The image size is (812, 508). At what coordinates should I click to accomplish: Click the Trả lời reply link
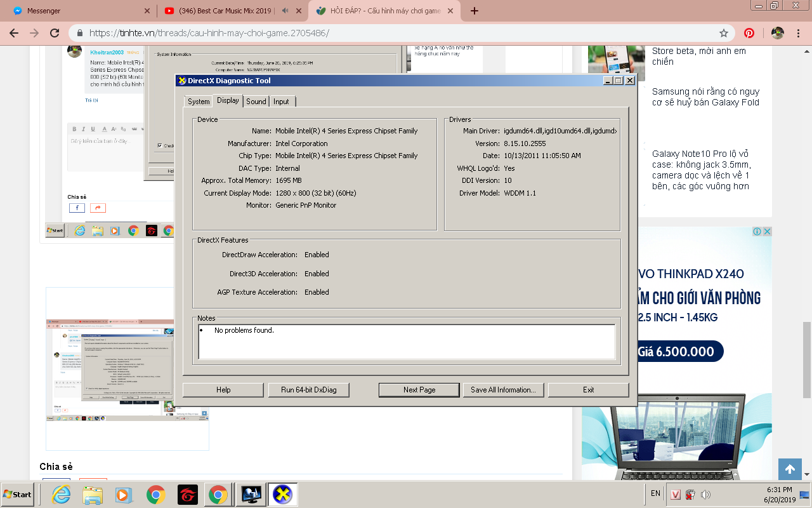91,100
